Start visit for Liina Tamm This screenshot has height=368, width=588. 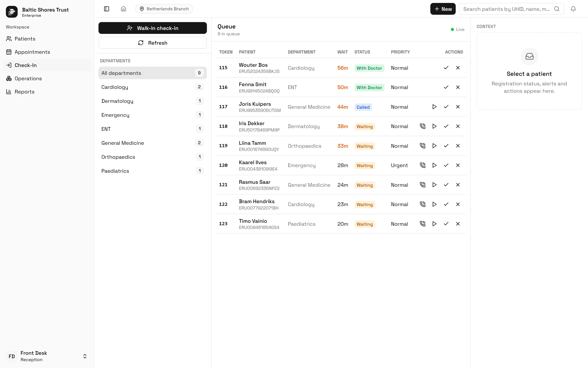[x=434, y=146]
